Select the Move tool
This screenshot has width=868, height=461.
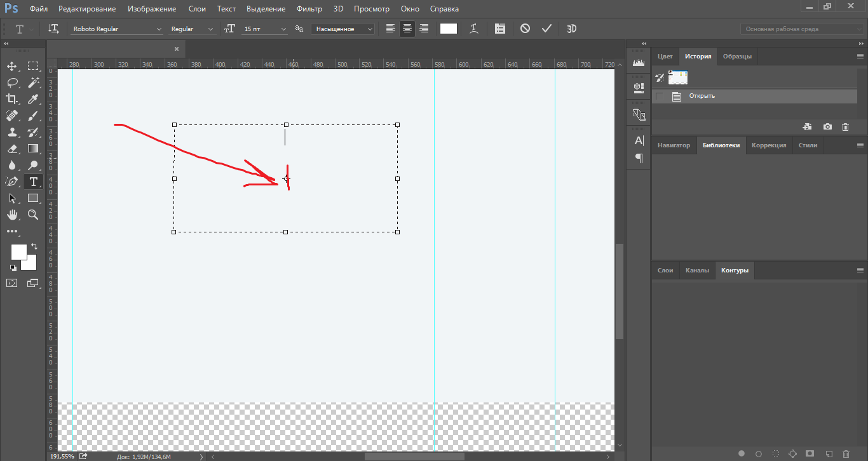pyautogui.click(x=12, y=66)
